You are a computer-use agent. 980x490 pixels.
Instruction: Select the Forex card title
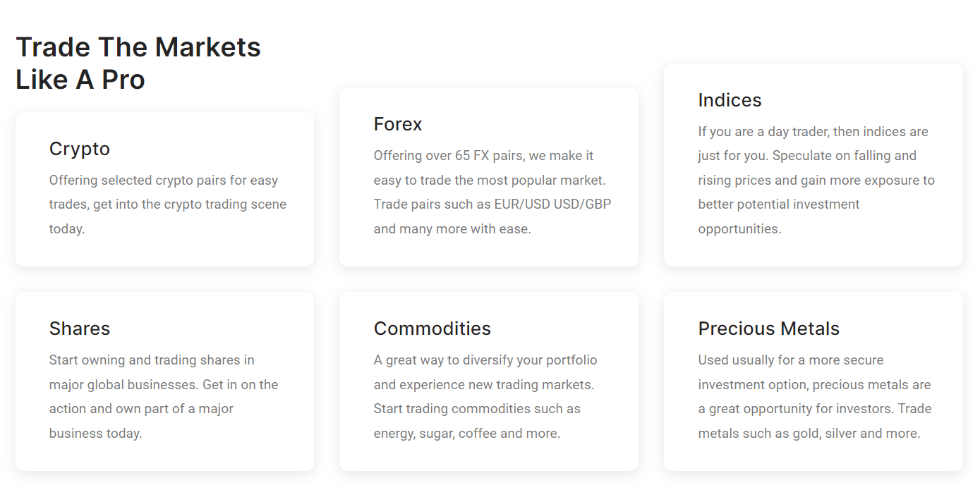tap(398, 124)
